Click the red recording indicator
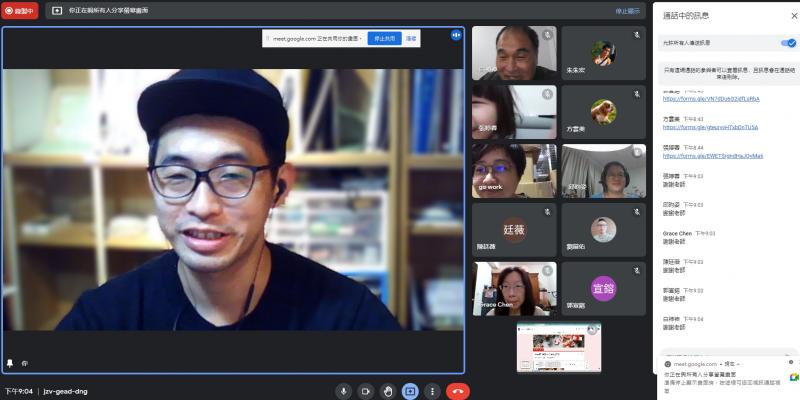The image size is (800, 400). point(20,11)
